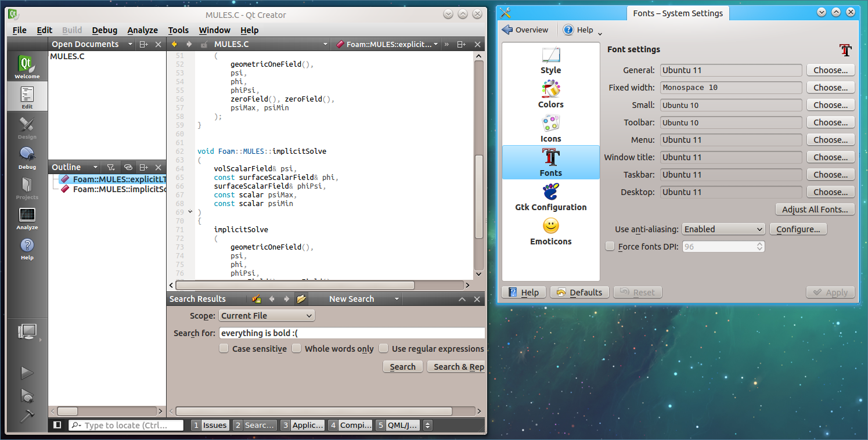Check the Force fonts DPI checkbox

point(610,246)
